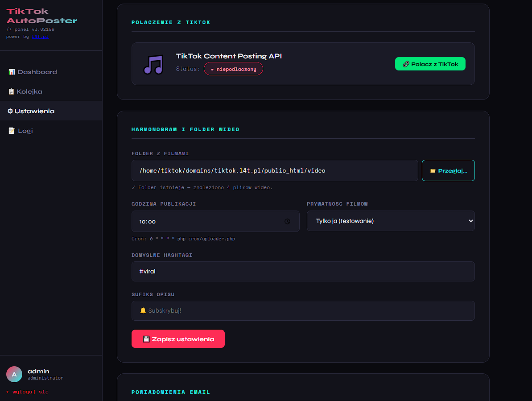Click into the Domyslne hashtagi field
The height and width of the screenshot is (401, 532).
tap(303, 271)
